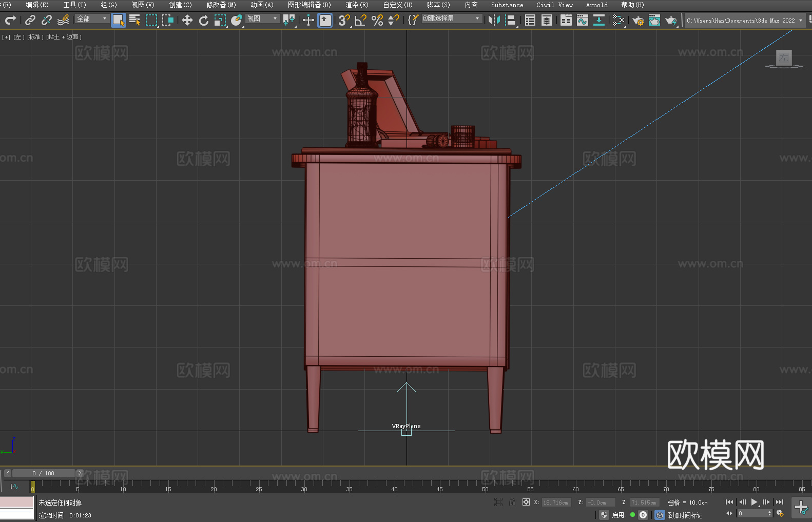
Task: Open the 修改器(M) menu
Action: [221, 5]
